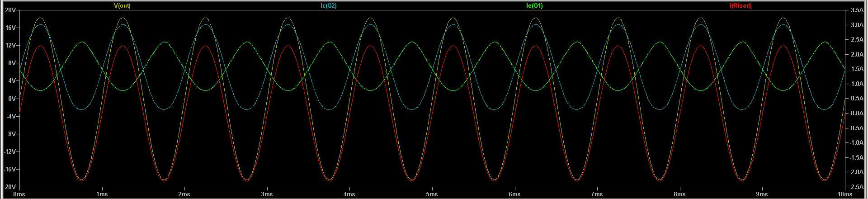
Task: Select the V(out) trace label
Action: pyautogui.click(x=122, y=6)
